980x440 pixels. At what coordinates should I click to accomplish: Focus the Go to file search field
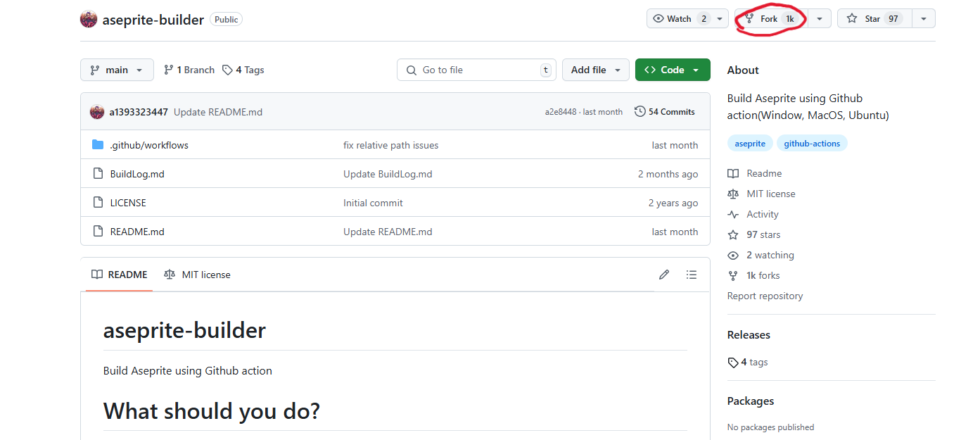[x=477, y=70]
